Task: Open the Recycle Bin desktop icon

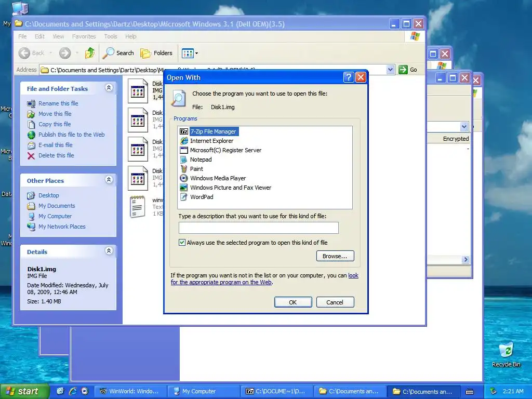Action: pos(506,354)
